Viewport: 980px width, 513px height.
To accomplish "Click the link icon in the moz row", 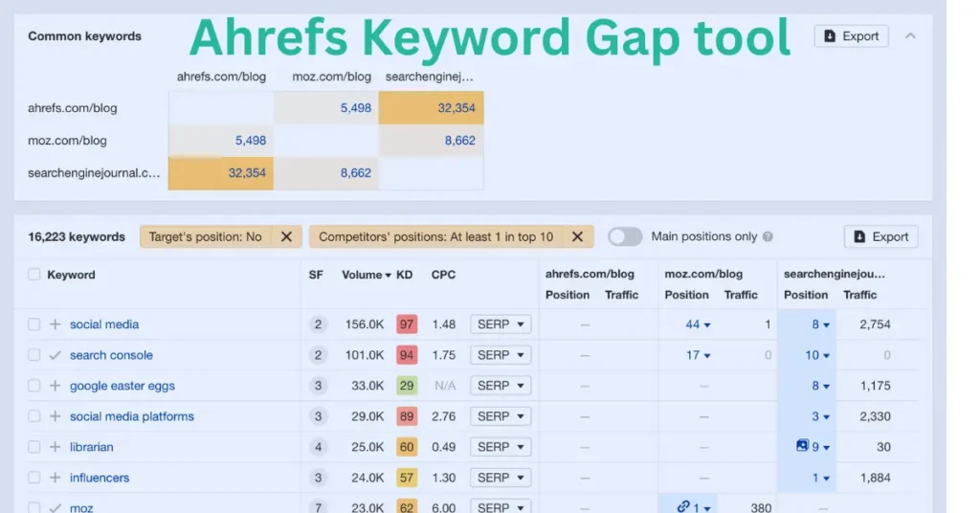I will coord(683,506).
